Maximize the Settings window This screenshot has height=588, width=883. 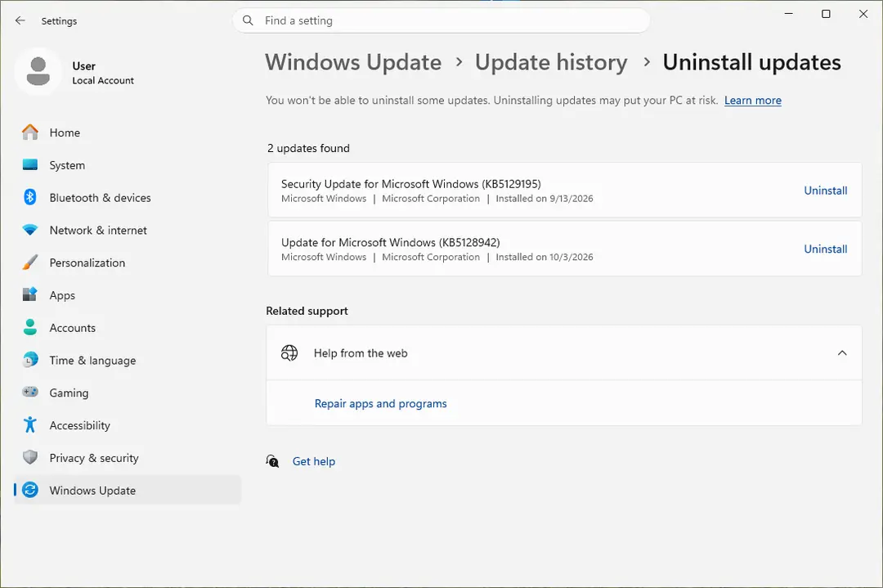pos(826,14)
